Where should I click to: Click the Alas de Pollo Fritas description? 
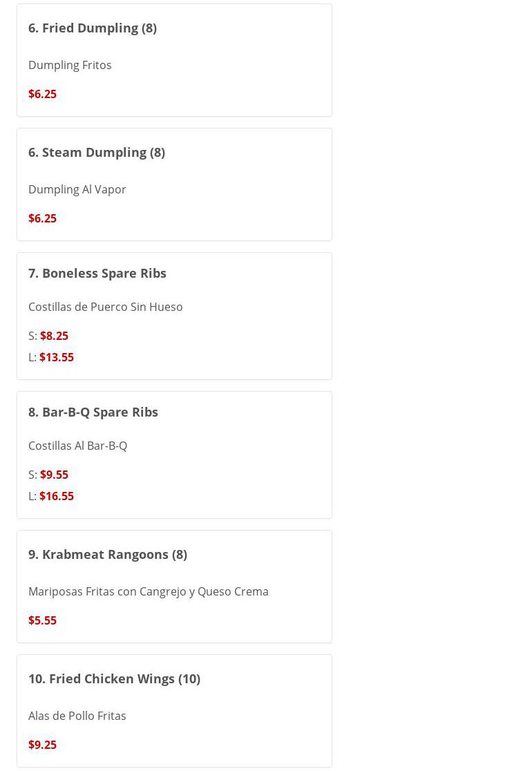click(77, 716)
